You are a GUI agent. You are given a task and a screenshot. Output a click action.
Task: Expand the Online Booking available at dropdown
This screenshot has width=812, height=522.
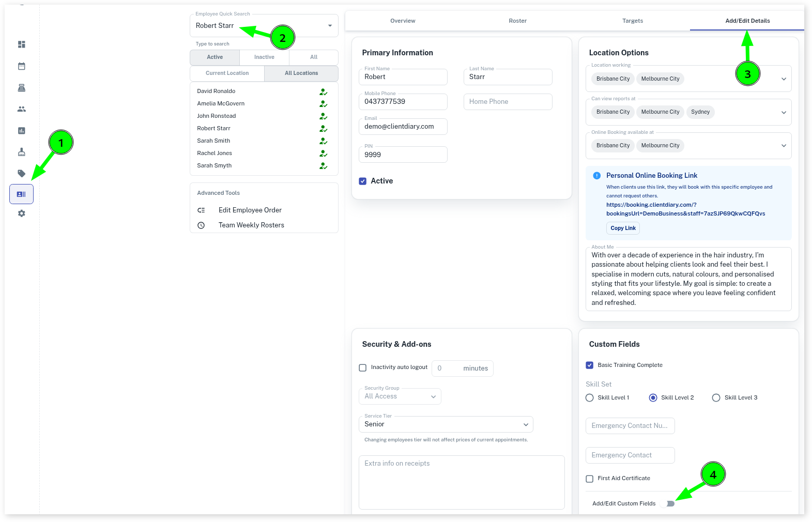pyautogui.click(x=784, y=146)
